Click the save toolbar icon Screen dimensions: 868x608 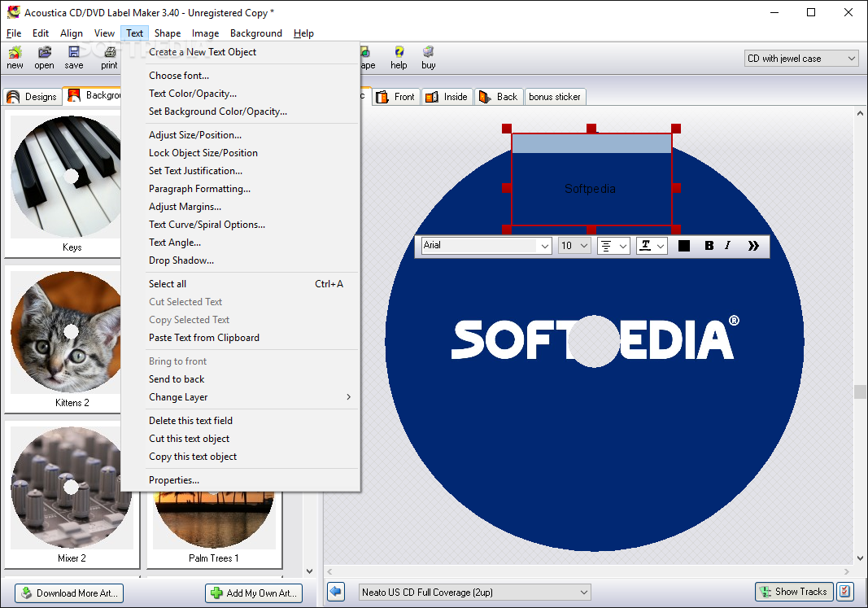pos(74,58)
